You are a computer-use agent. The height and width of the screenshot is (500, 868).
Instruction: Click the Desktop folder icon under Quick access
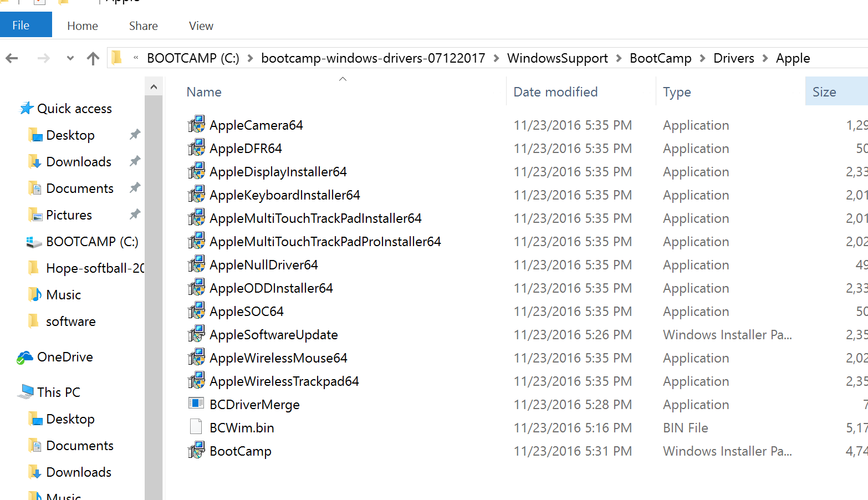pyautogui.click(x=35, y=135)
